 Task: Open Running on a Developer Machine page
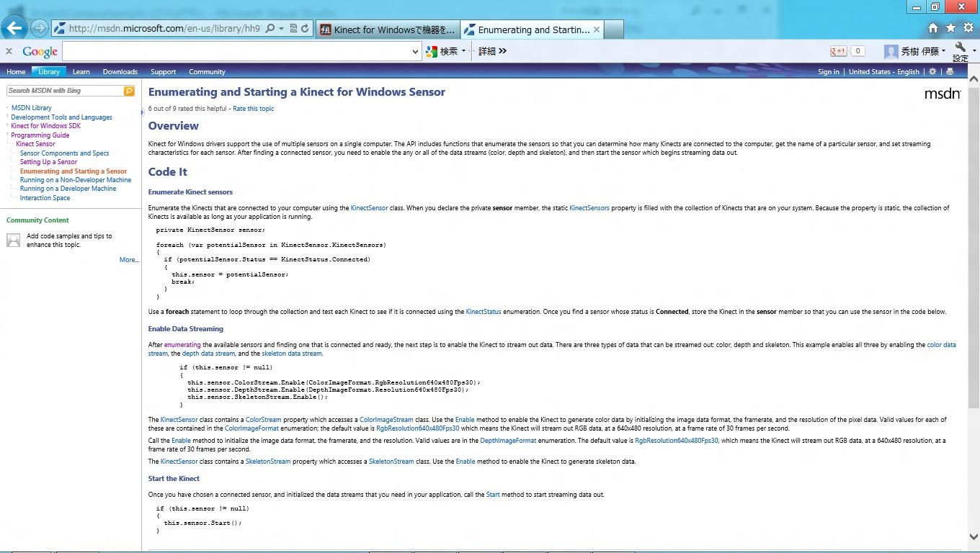pos(68,189)
